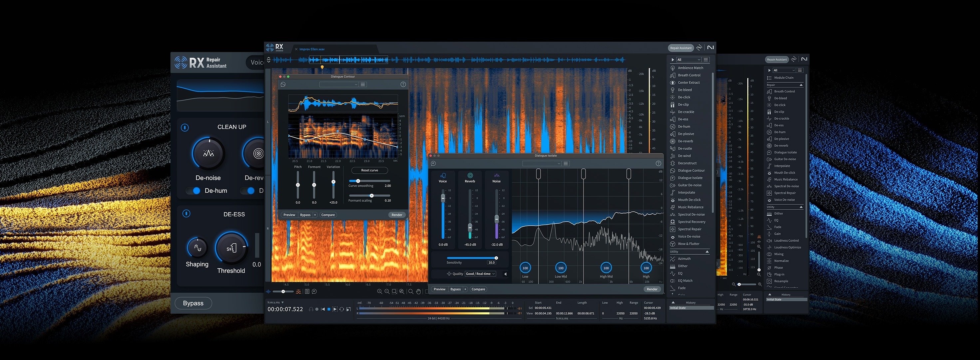Click the Sensitivity slider
The image size is (980, 360).
[x=472, y=258]
